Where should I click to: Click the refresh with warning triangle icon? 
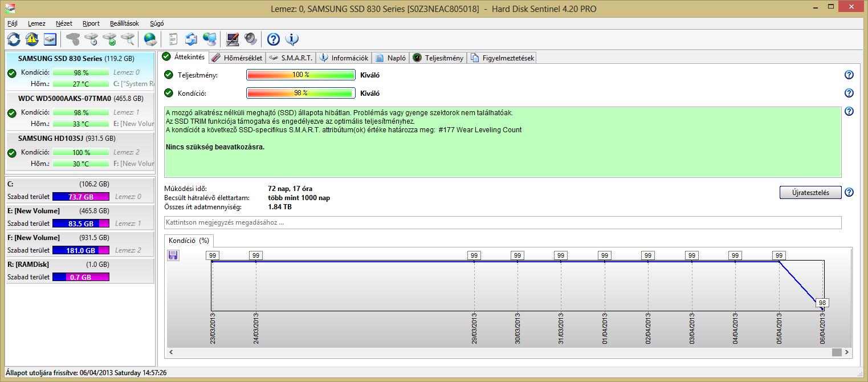[32, 39]
